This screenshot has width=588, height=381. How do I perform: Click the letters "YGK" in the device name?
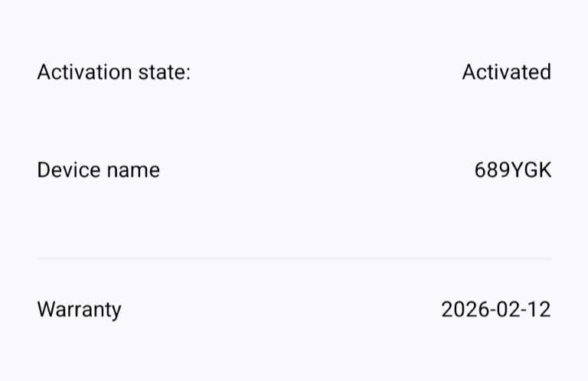pos(532,170)
